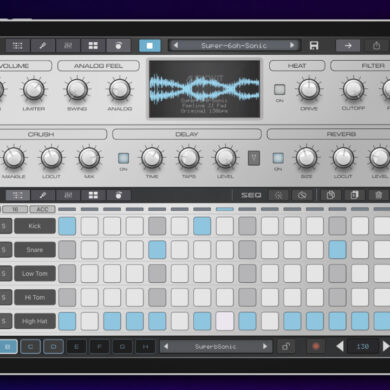Open the Super-6oh-Sonic preset selector
The image size is (390, 390).
[234, 45]
